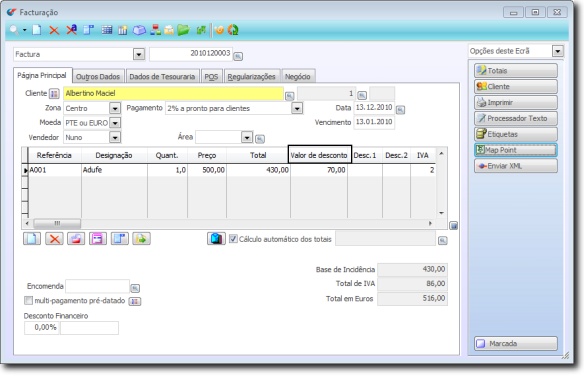Click the orange-green refresh toolbar icon

233,30
